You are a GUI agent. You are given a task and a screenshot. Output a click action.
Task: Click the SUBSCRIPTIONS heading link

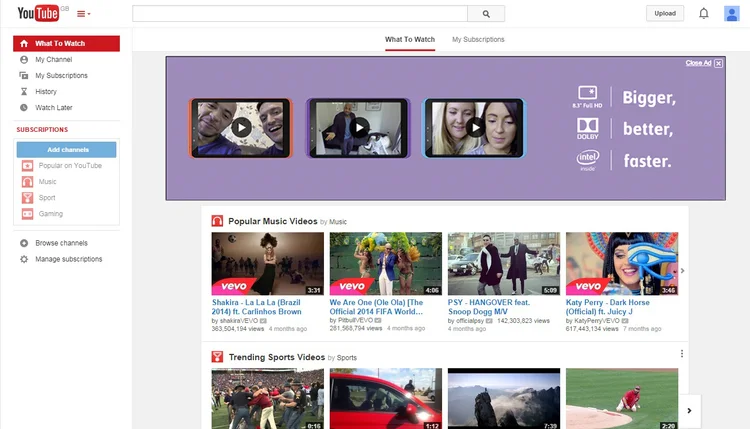click(42, 130)
